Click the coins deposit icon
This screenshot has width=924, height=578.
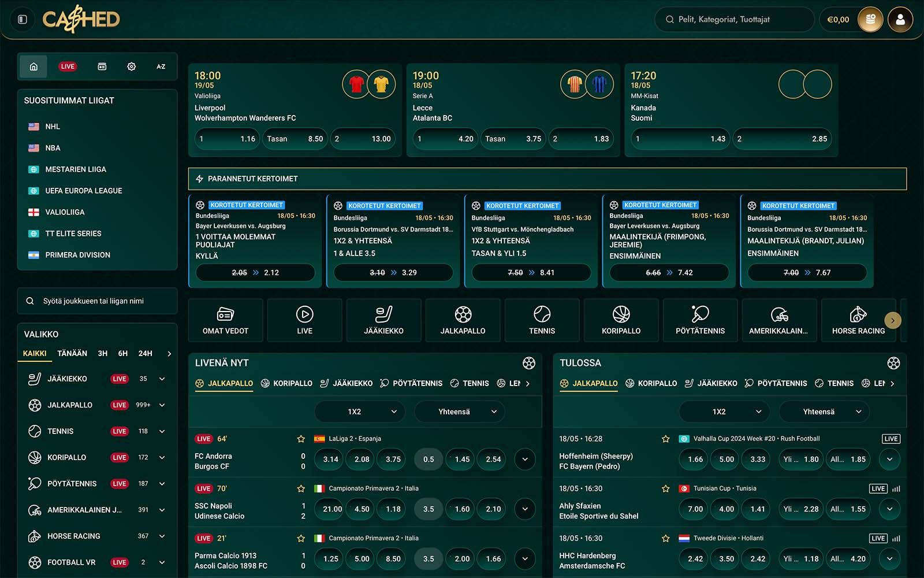tap(870, 20)
